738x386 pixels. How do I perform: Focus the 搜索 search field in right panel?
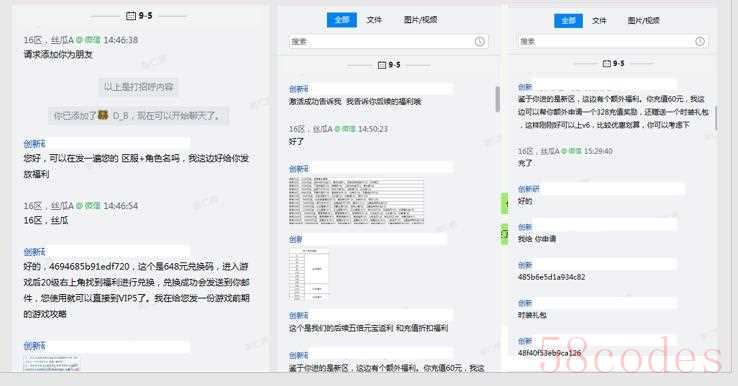[x=611, y=41]
